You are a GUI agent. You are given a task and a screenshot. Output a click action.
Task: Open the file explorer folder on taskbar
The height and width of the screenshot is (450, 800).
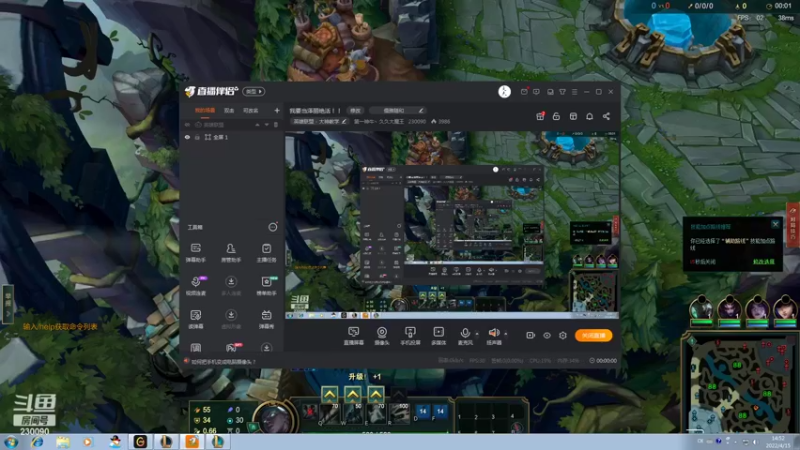click(x=63, y=442)
